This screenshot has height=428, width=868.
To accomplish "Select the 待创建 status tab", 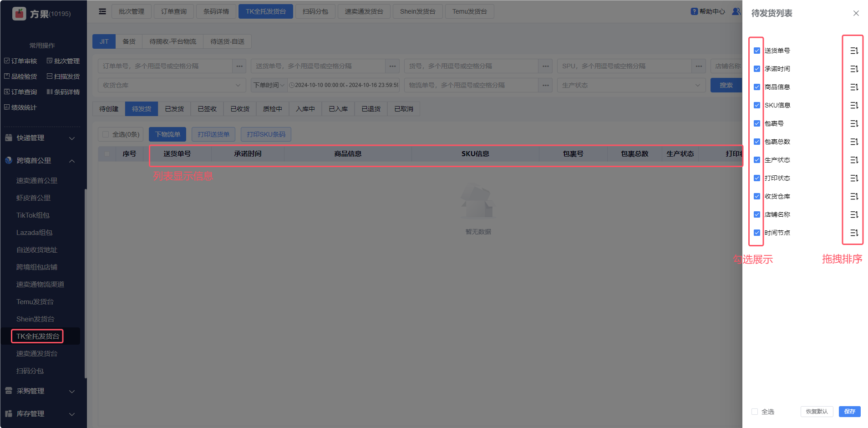I will coord(109,109).
